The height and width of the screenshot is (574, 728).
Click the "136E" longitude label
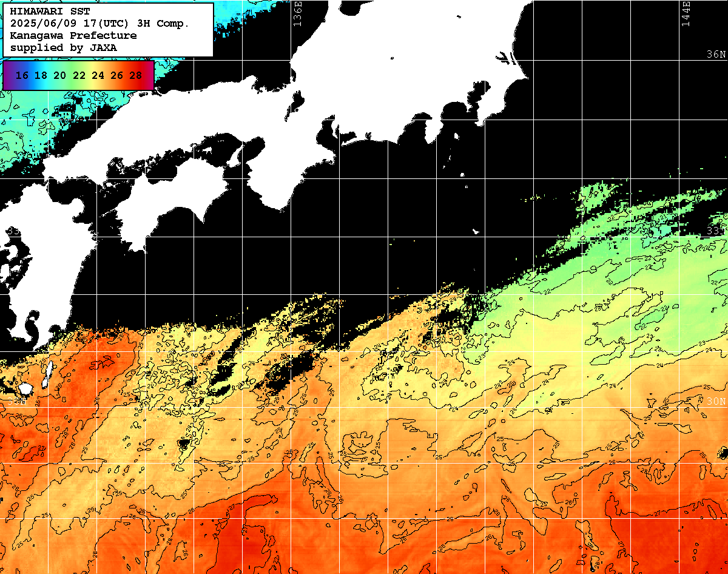coord(297,13)
